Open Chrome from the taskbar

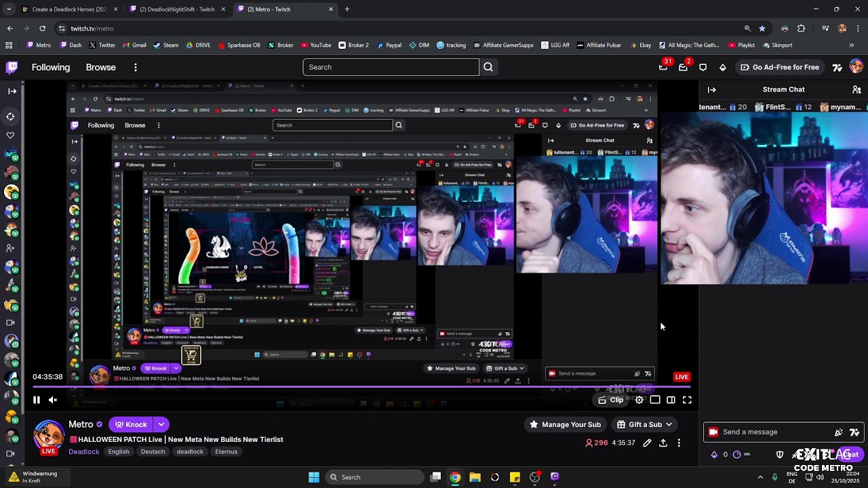455,477
